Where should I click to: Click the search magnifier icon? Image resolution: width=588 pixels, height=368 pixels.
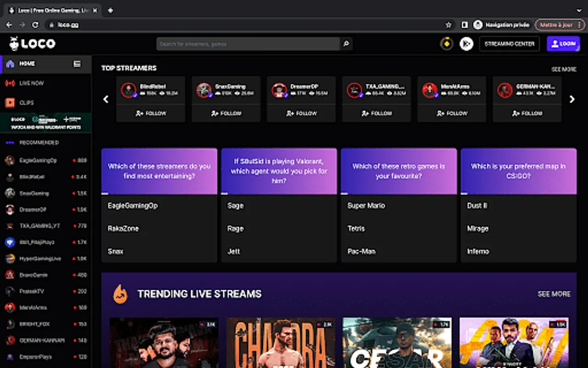point(346,44)
